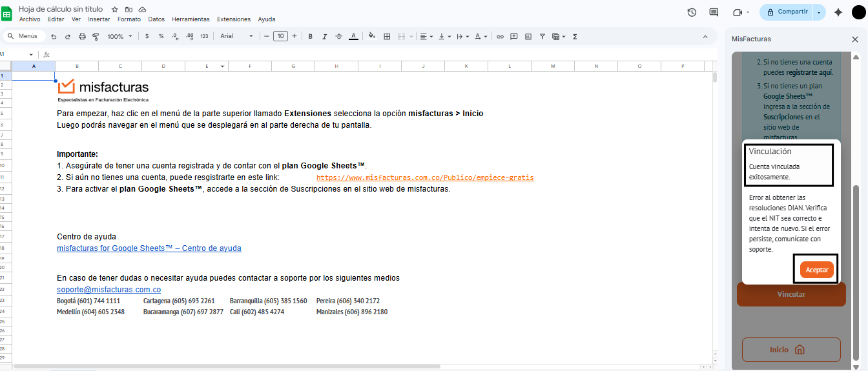The width and height of the screenshot is (868, 371).
Task: Click the print icon in toolbar
Action: click(82, 37)
